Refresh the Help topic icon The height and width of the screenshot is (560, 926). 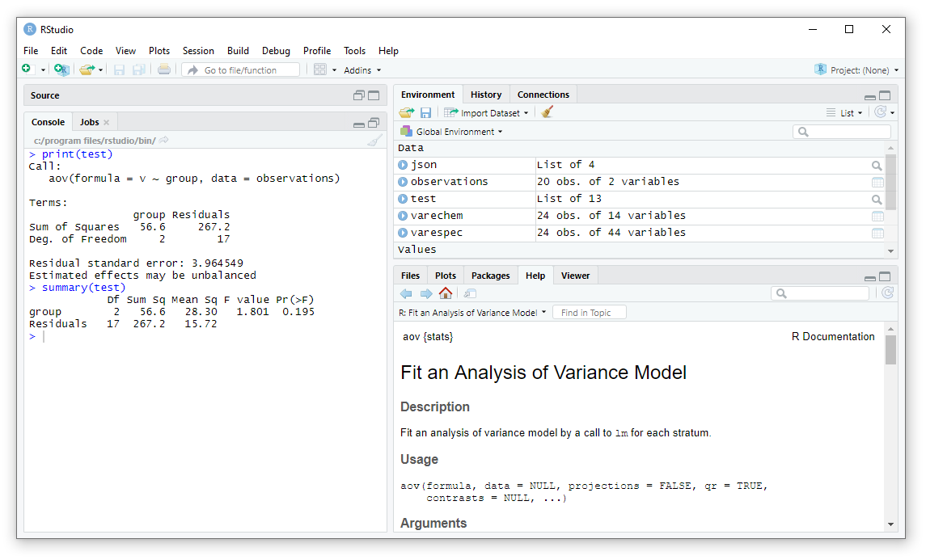887,293
